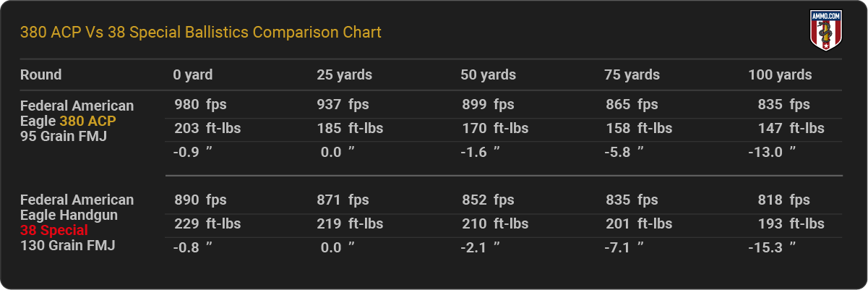Select the Round column header
The height and width of the screenshot is (290, 868).
tap(40, 74)
